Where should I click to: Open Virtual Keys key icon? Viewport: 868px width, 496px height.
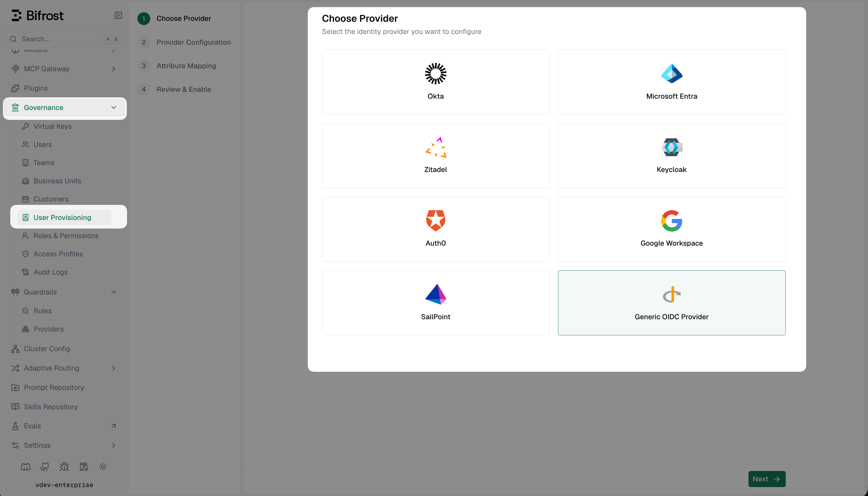point(26,126)
